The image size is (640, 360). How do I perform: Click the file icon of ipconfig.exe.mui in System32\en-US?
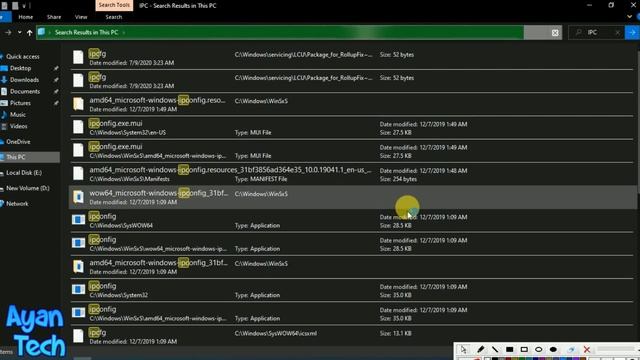click(x=78, y=127)
